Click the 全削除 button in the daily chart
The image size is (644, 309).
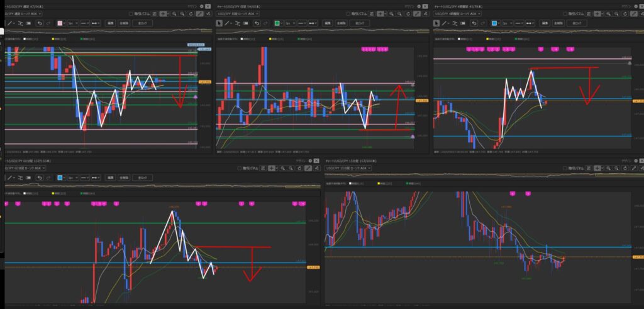click(x=340, y=23)
